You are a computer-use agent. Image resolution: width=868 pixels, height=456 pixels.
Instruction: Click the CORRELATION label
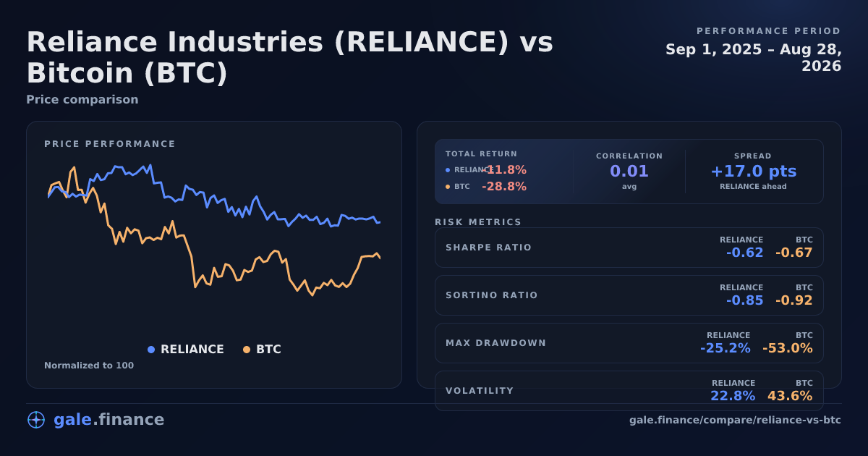[x=629, y=156]
